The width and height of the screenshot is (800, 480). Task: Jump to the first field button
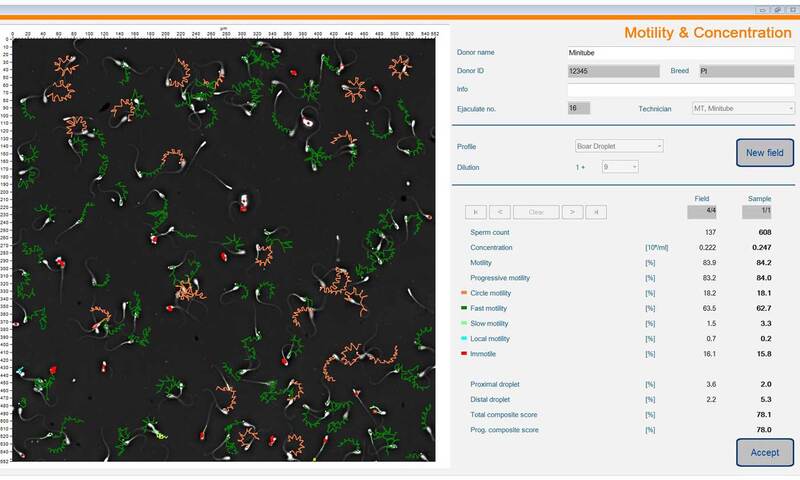475,212
